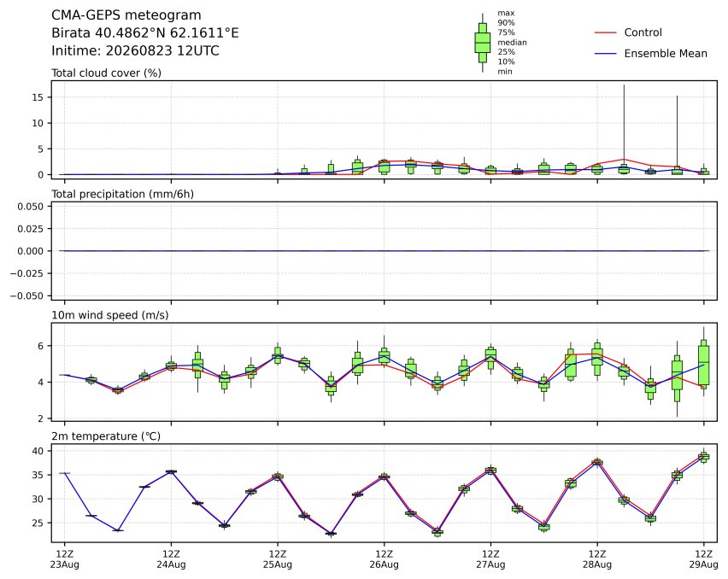The image size is (728, 579).
Task: Click the Total cloud cover panel title
Action: (x=106, y=73)
